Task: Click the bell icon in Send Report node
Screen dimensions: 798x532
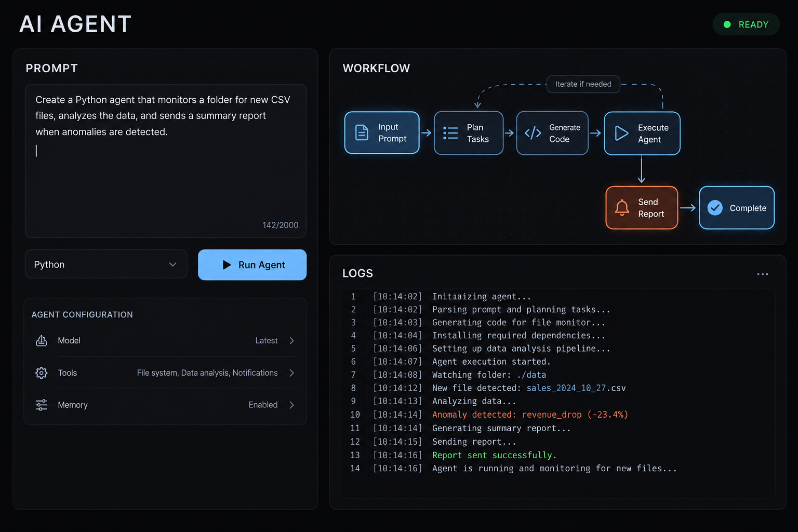Action: pos(622,207)
